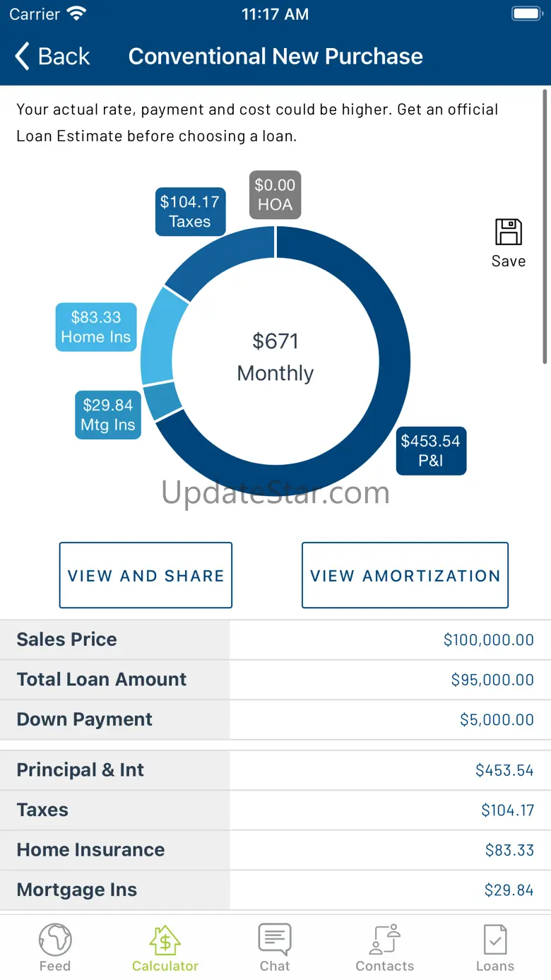The image size is (551, 980).
Task: Tap the Total Loan Amount row value
Action: pos(492,680)
